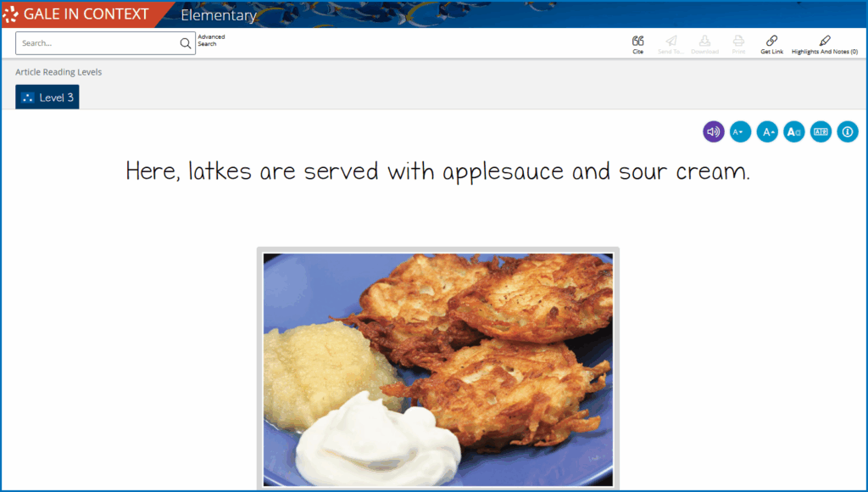This screenshot has height=492, width=868.
Task: Click the Cite quotation mark icon
Action: click(x=637, y=41)
